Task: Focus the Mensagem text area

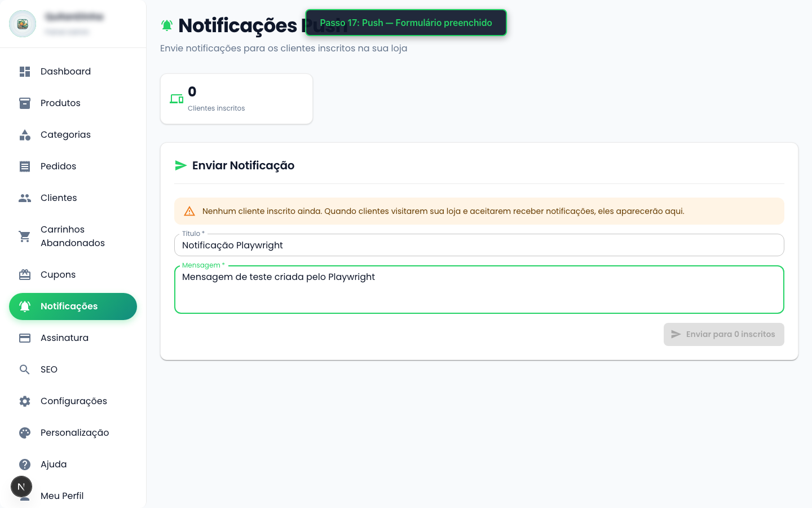Action: point(479,290)
